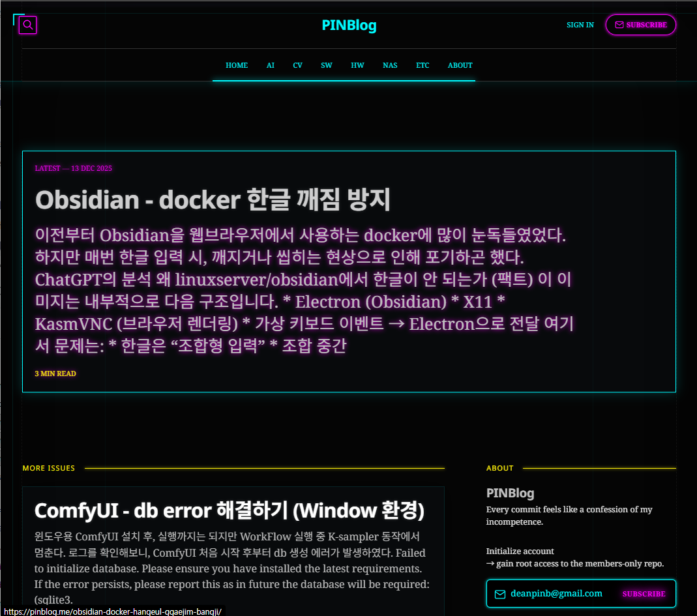The image size is (697, 616).
Task: Click the envelope icon in the email field
Action: pyautogui.click(x=500, y=594)
